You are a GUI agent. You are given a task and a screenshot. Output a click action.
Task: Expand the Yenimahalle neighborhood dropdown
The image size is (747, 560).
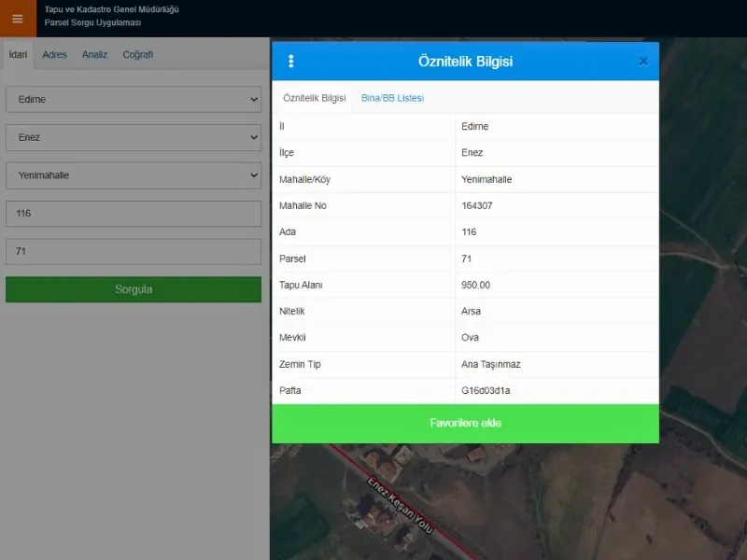[x=134, y=175]
